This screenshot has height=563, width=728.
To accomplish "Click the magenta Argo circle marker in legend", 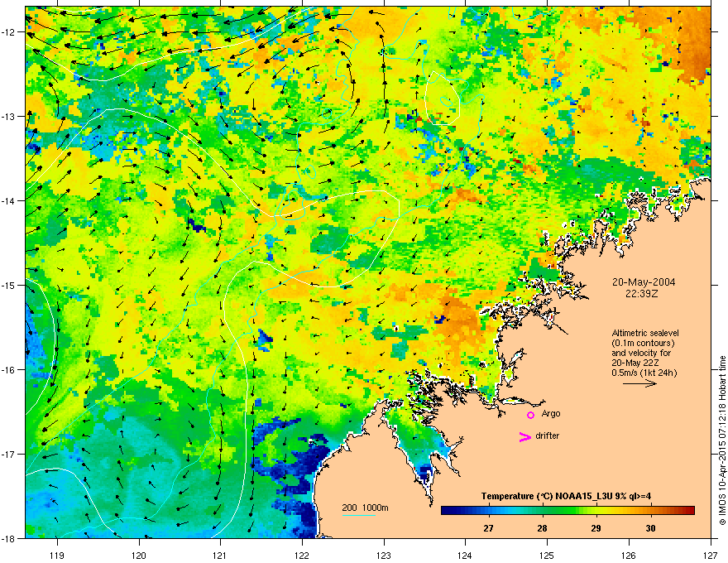I will pos(530,415).
